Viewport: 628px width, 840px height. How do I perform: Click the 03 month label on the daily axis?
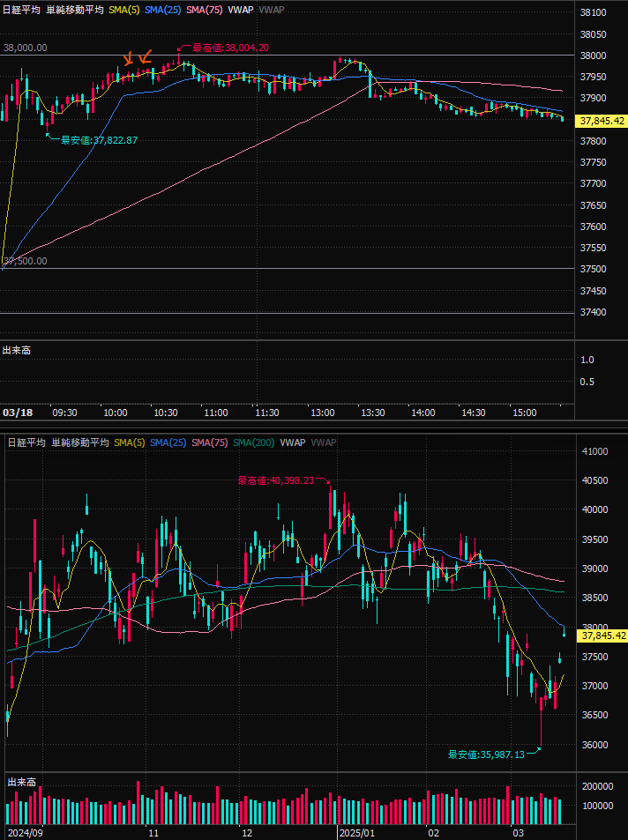tap(518, 833)
